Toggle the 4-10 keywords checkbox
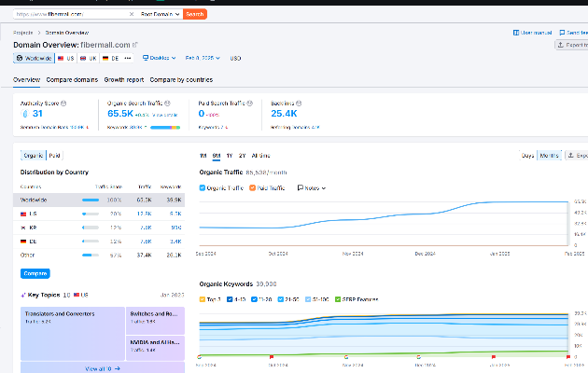Viewport: 588px width, 373px height. click(230, 299)
